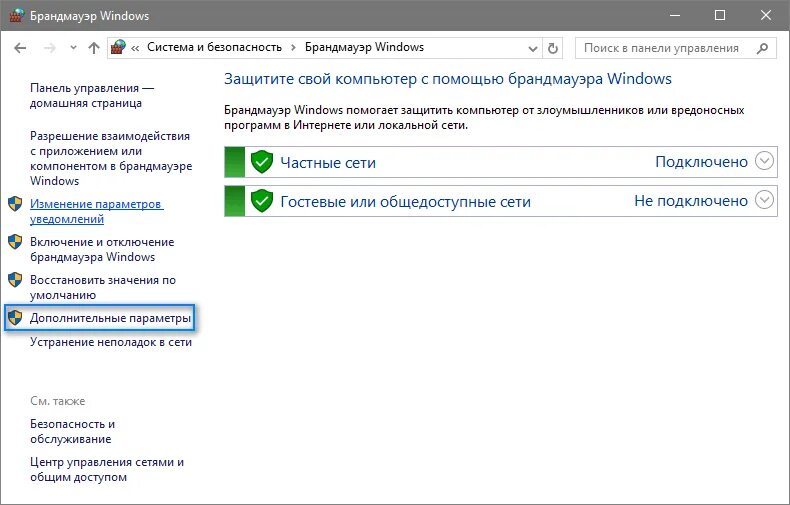Open 'Безопасность и обслуживание' link
790x505 pixels.
coord(72,431)
